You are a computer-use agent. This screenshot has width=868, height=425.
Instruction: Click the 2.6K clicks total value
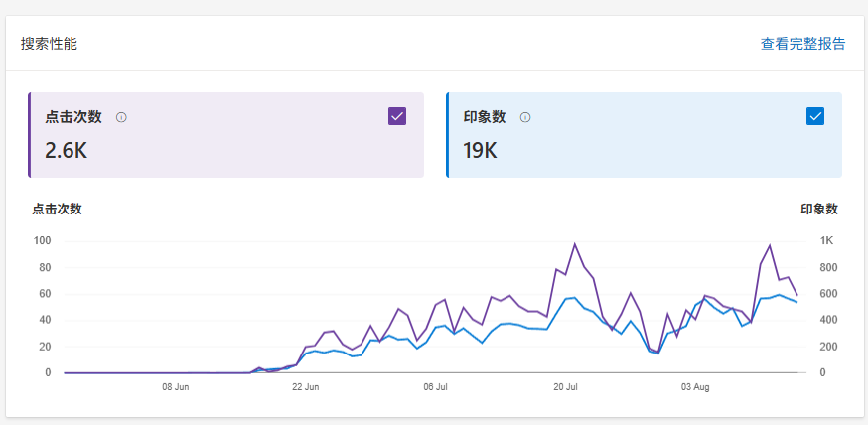coord(67,150)
